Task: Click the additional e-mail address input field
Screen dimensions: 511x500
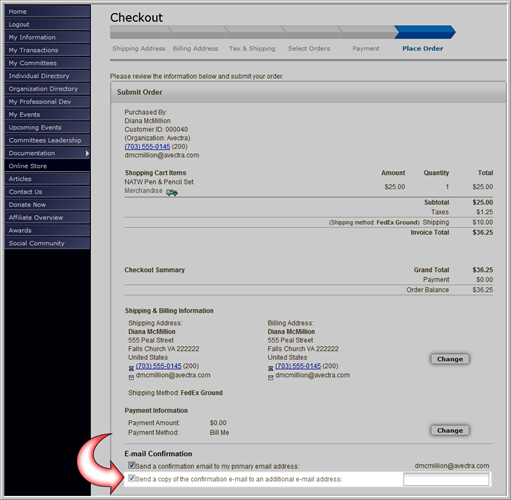Action: tap(446, 479)
